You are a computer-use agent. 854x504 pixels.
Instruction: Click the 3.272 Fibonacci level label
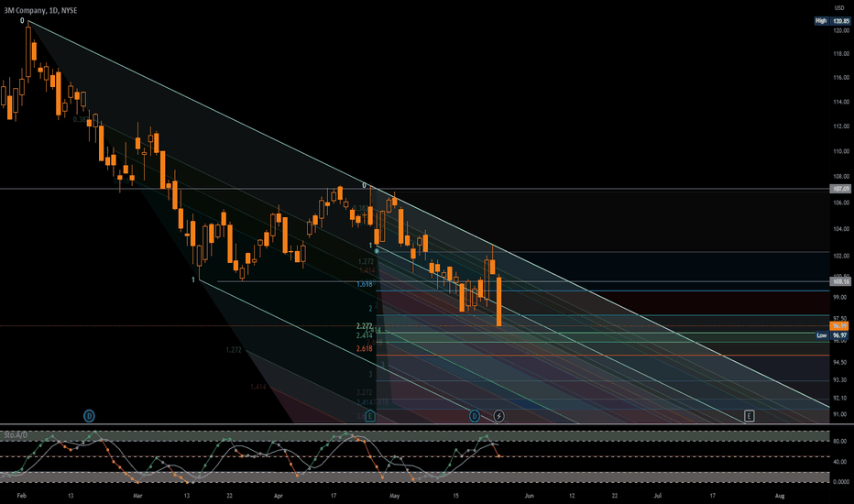click(x=365, y=392)
